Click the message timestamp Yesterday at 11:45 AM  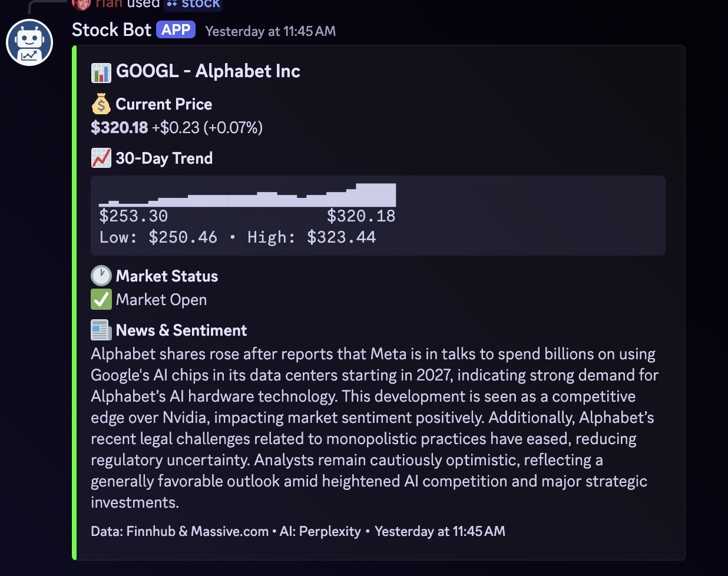coord(270,31)
